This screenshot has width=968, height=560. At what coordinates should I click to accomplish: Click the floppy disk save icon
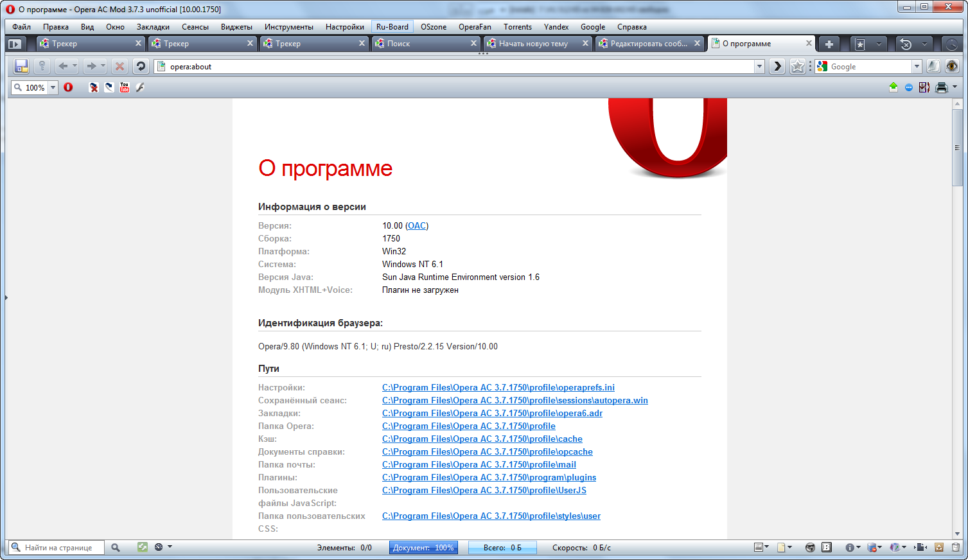[x=21, y=66]
